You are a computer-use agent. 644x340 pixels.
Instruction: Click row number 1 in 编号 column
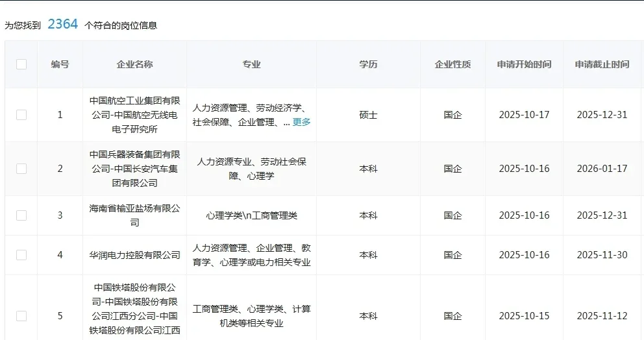pyautogui.click(x=60, y=115)
